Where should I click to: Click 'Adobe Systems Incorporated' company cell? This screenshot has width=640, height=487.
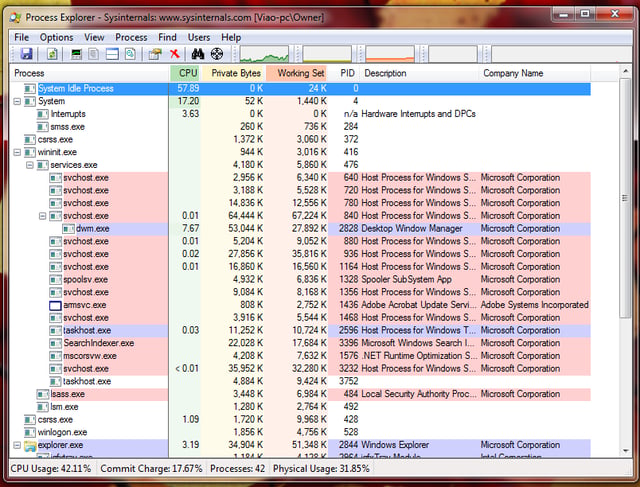[535, 305]
